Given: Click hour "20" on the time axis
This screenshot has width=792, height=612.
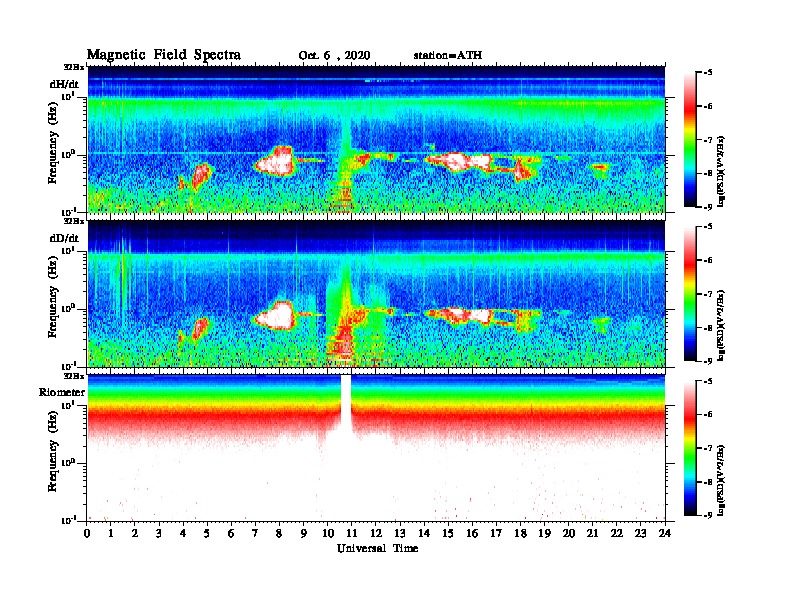Looking at the screenshot, I should 569,534.
